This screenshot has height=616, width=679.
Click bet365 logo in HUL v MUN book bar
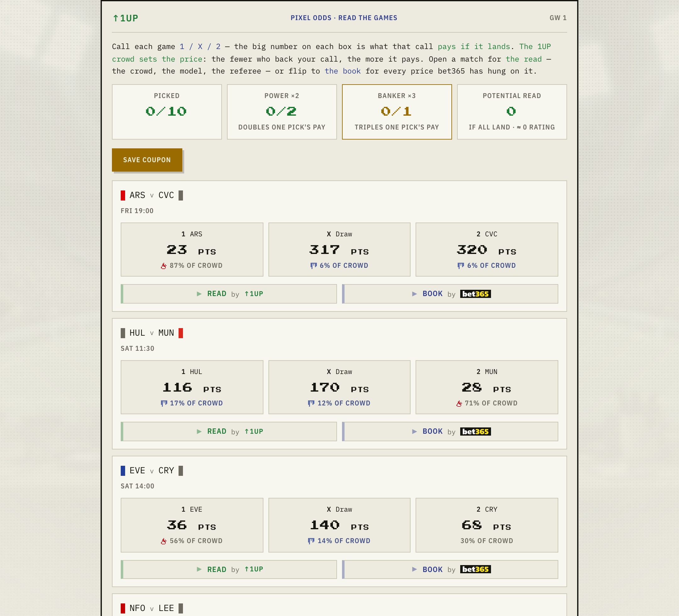(x=475, y=432)
